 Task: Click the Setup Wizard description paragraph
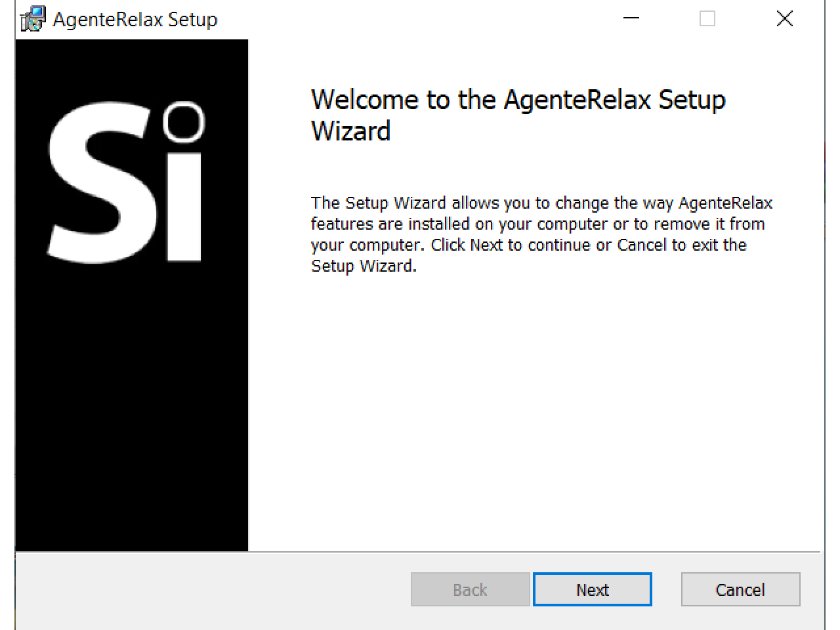(541, 234)
